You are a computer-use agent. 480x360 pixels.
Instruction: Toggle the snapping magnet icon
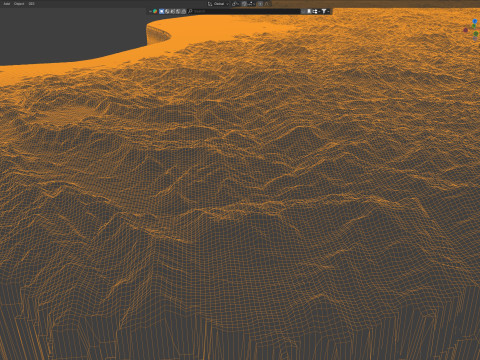click(x=244, y=4)
